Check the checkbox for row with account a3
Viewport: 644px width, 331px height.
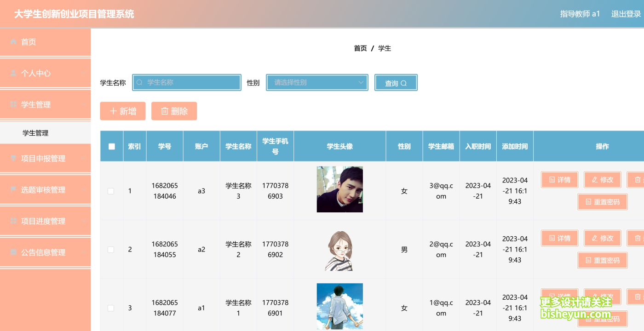[x=111, y=191]
